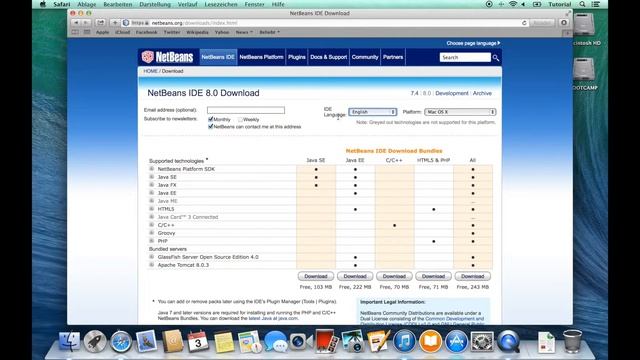Click the Wi-Fi status icon
Image resolution: width=640 pixels, height=360 pixels.
[x=513, y=4]
